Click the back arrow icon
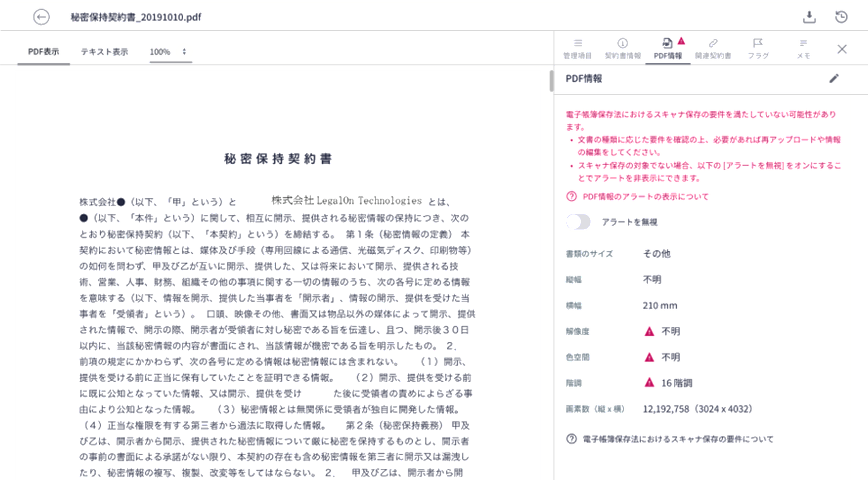Screen dimensions: 868x480 pos(41,17)
